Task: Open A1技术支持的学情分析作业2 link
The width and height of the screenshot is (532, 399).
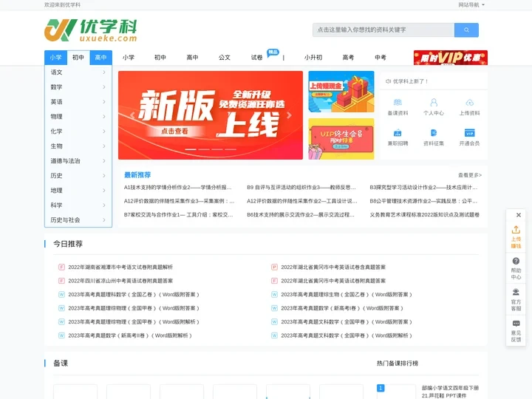Action: (x=178, y=187)
